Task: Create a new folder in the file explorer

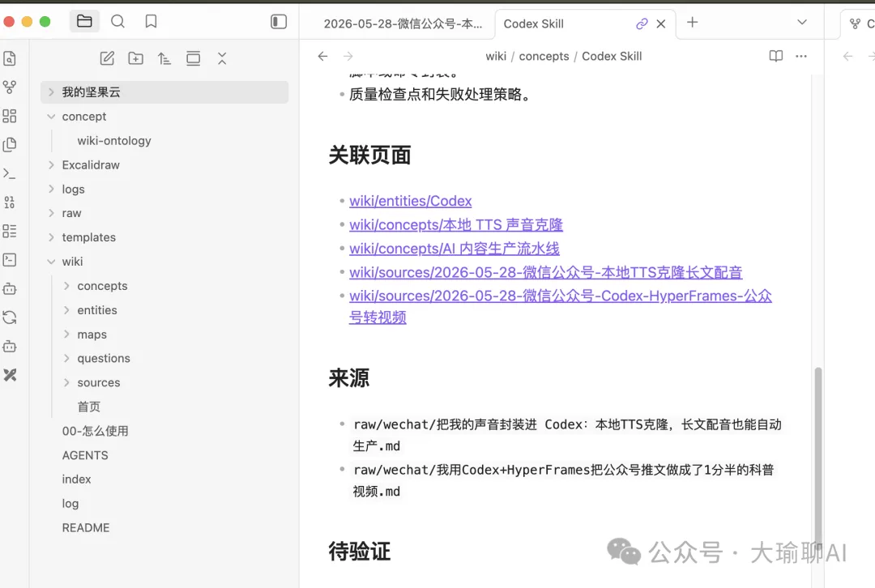Action: pyautogui.click(x=135, y=58)
